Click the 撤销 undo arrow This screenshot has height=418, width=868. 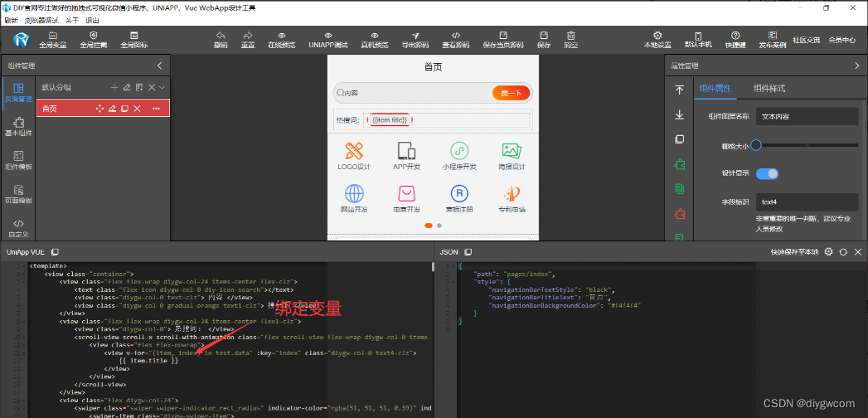221,40
